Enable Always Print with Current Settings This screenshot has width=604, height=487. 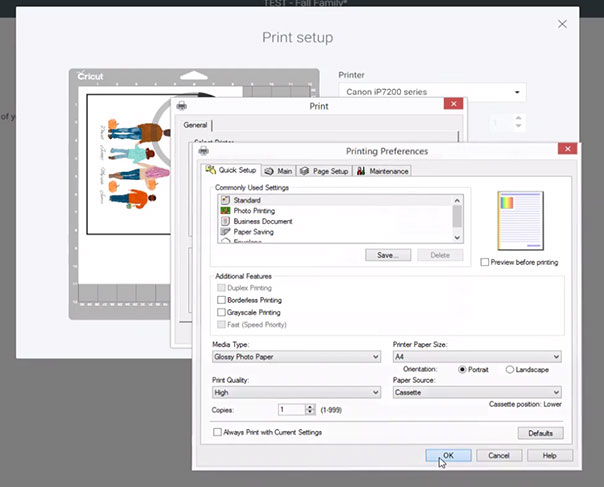point(219,432)
